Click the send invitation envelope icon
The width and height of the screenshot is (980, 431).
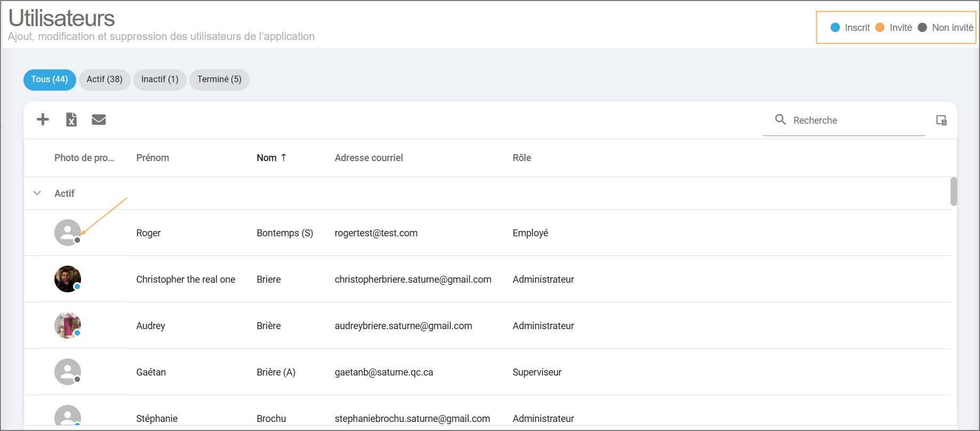pyautogui.click(x=99, y=119)
